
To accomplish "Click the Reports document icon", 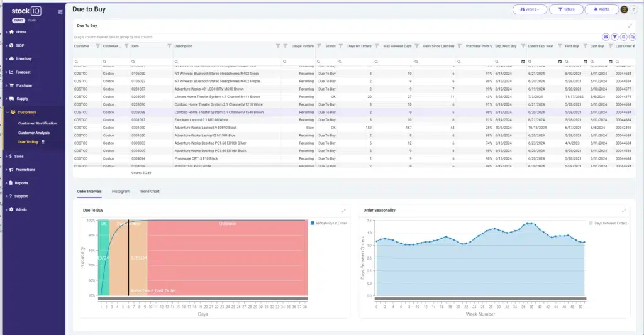I will click(x=11, y=183).
